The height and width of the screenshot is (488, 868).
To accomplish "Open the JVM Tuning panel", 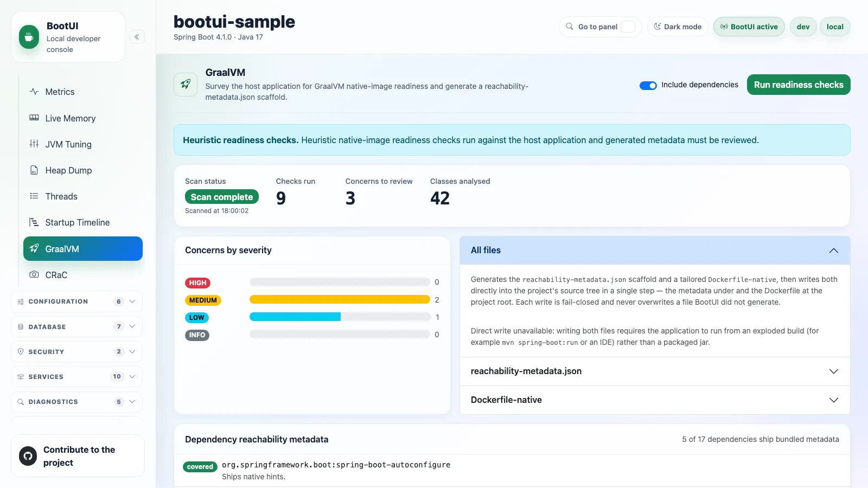I will coord(83,144).
